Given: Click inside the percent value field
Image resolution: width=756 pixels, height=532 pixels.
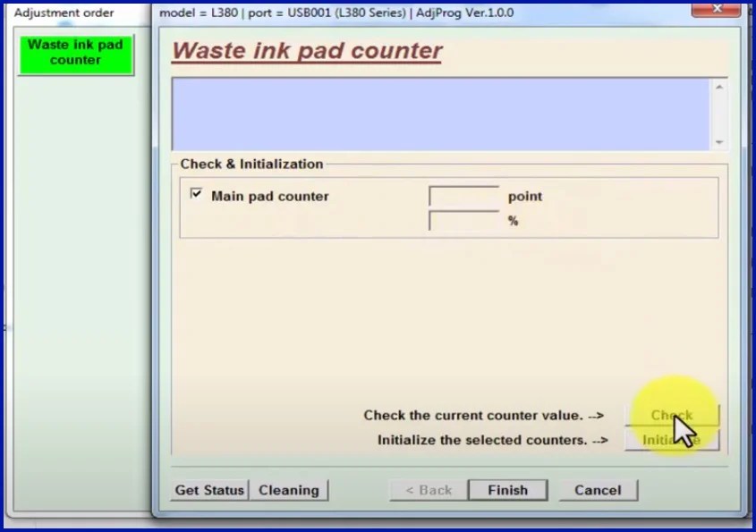Looking at the screenshot, I should (x=463, y=220).
